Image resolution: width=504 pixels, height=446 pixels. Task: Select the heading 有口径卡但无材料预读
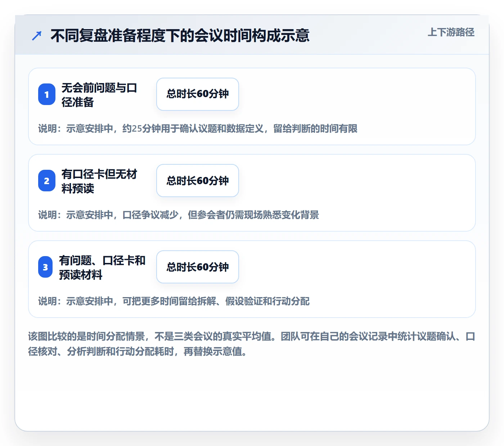(99, 181)
